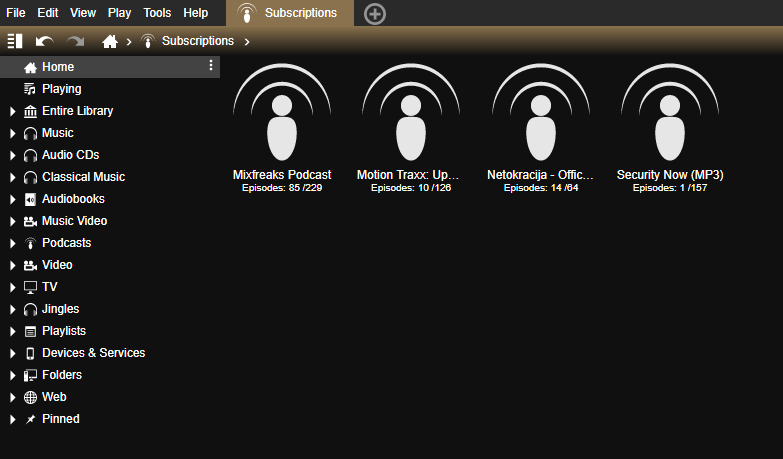Open the three-dot options next to Home

[x=210, y=66]
